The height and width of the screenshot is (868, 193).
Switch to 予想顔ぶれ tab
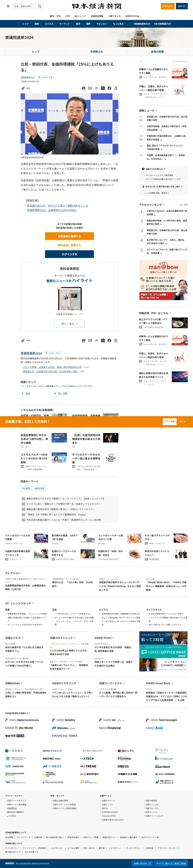(96, 51)
